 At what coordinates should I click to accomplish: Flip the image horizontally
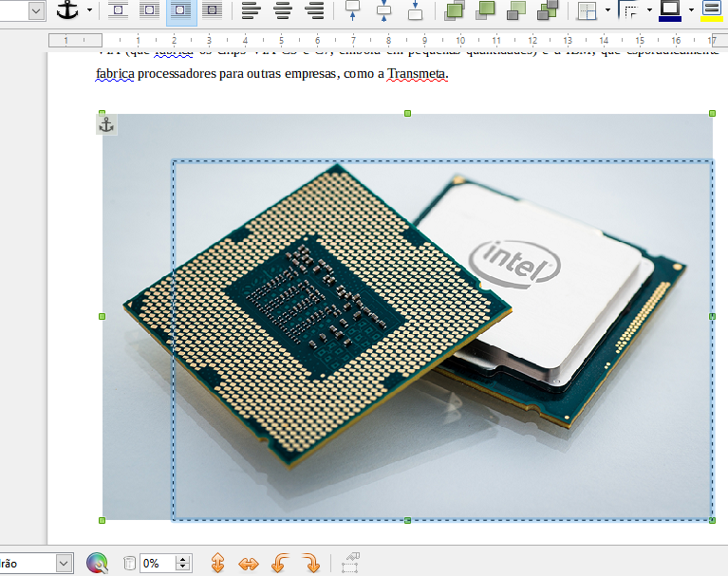click(x=249, y=564)
